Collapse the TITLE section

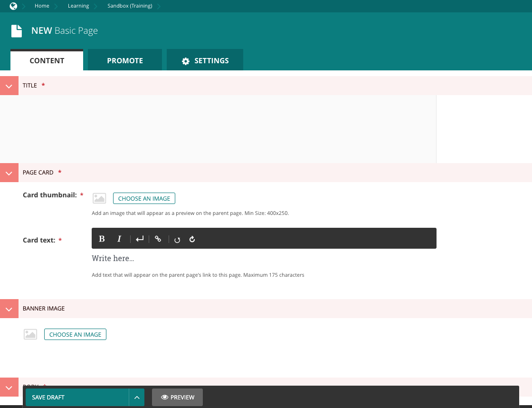(x=9, y=86)
